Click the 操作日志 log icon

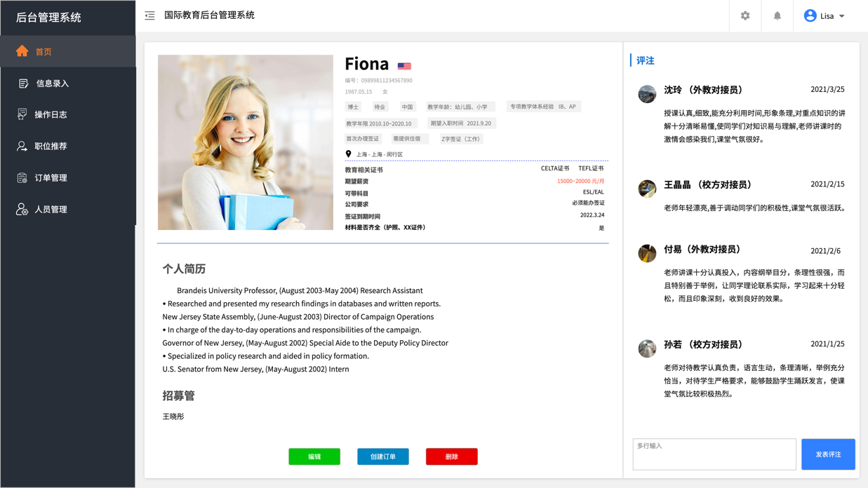22,114
